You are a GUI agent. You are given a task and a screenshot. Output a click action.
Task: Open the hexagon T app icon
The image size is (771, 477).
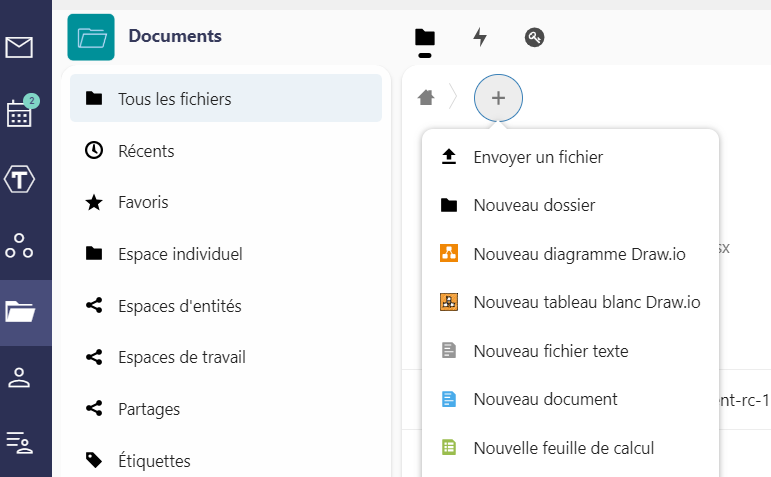click(x=19, y=179)
